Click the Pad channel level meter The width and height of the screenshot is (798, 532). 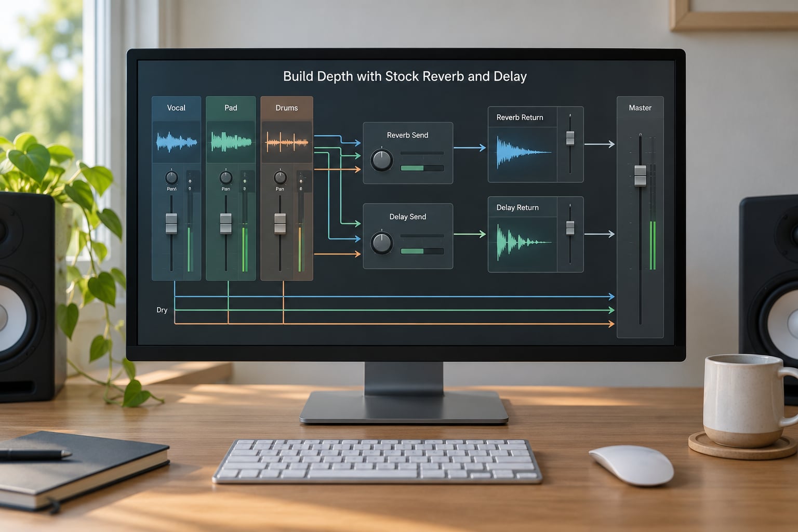pyautogui.click(x=244, y=249)
